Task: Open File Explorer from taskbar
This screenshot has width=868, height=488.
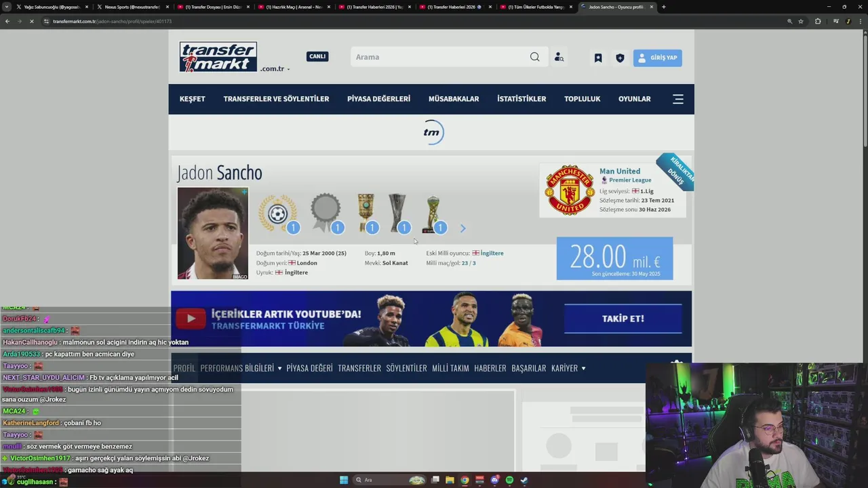Action: tap(450, 480)
